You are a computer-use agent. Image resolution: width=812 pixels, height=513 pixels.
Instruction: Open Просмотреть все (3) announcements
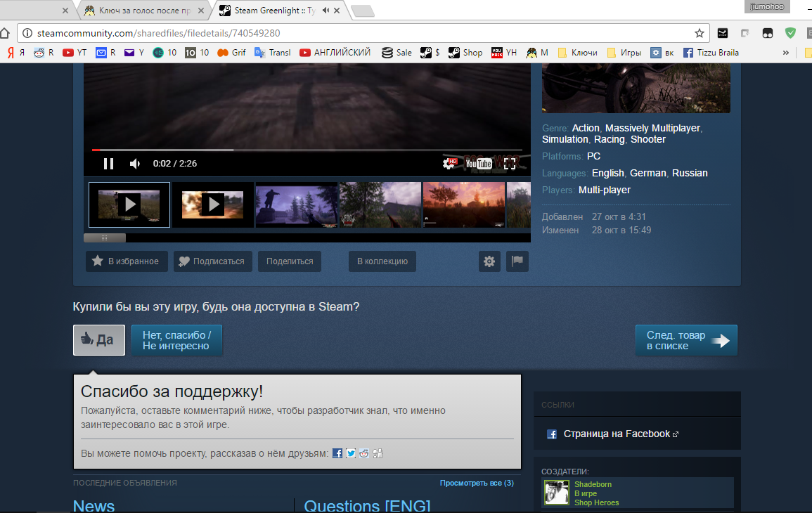(477, 483)
